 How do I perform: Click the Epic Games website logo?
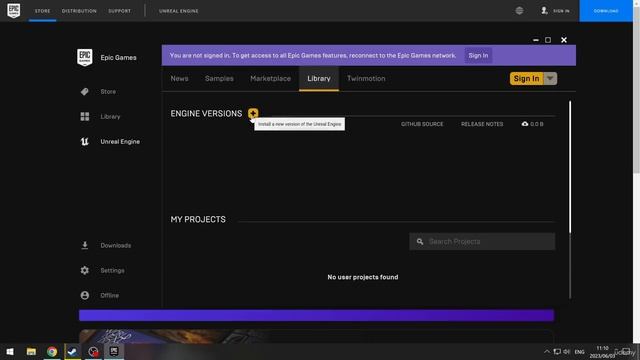coord(13,11)
